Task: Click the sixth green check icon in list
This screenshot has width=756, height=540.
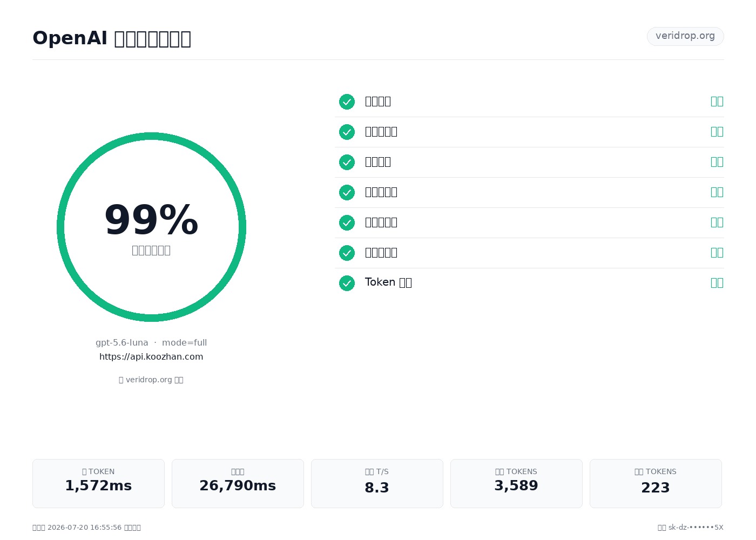Action: click(x=347, y=253)
